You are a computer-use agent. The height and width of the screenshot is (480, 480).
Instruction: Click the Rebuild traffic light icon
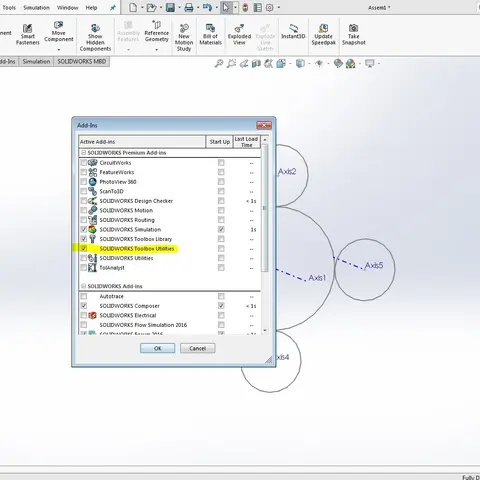tap(245, 7)
